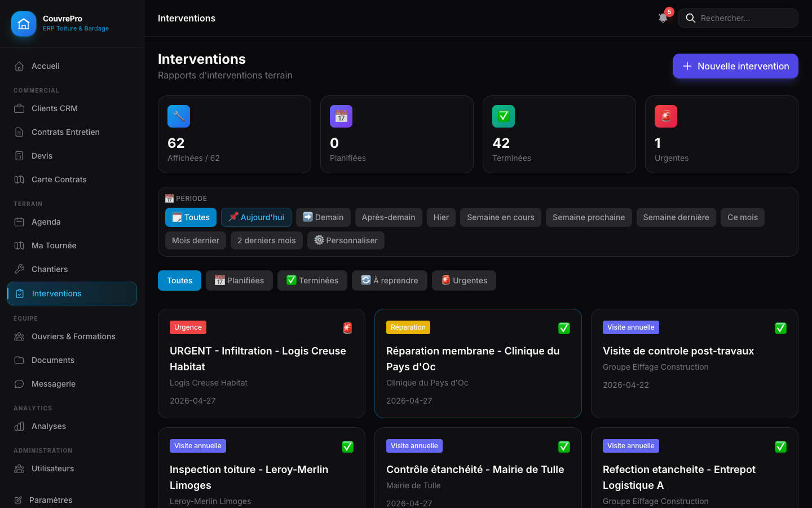The image size is (812, 508).
Task: Click the Clients CRM briefcase icon
Action: 19,108
